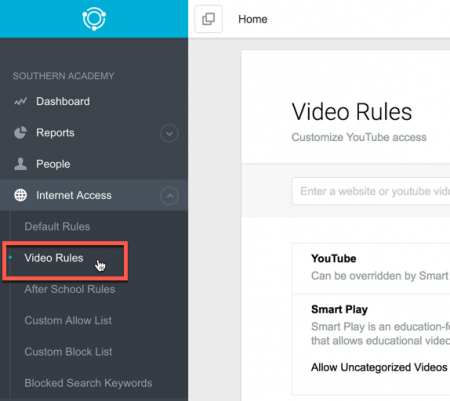Collapse the Internet Access submenu chevron
This screenshot has height=401, width=450.
coord(169,196)
